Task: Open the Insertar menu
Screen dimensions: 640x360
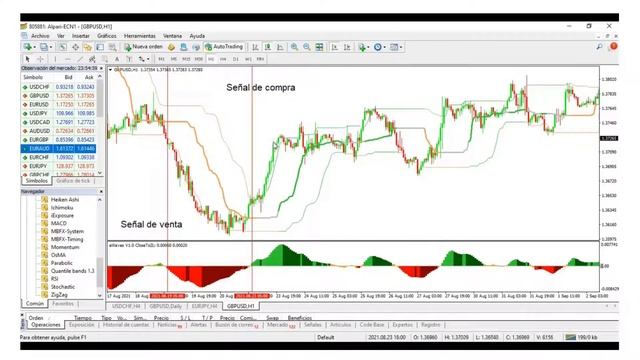Action: (x=80, y=36)
